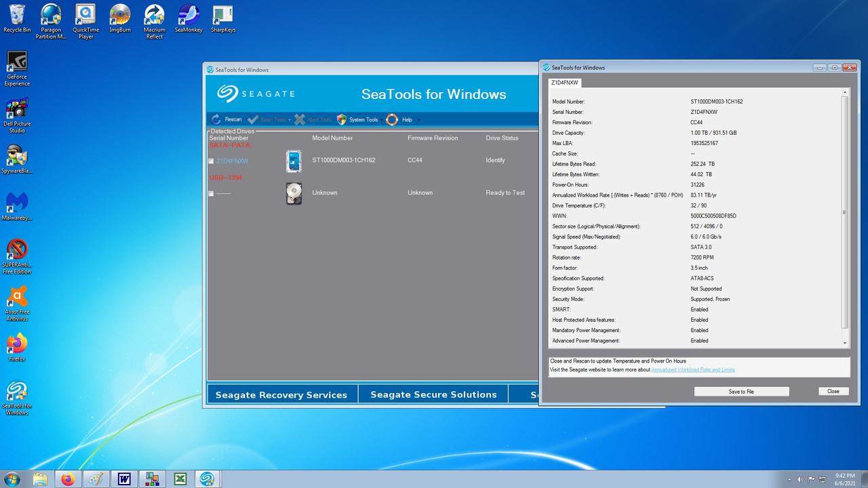Click the drive info vertical scrollbar
Viewport: 868px width, 488px height.
click(845, 212)
